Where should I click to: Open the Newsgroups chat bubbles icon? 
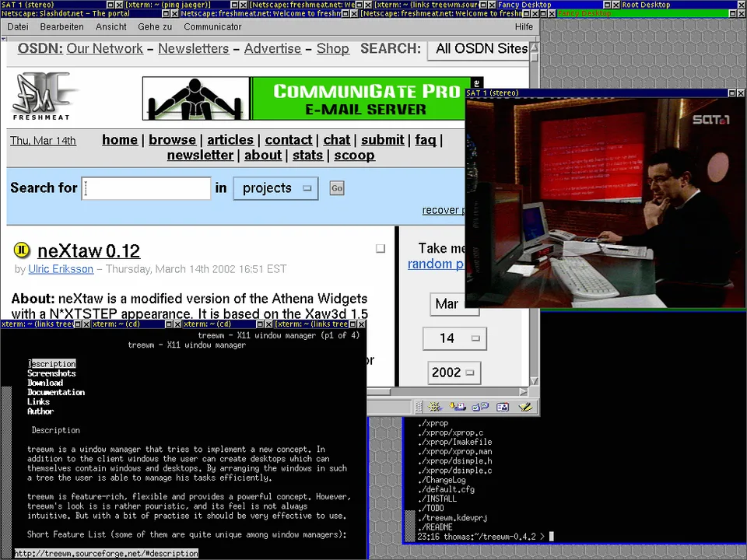tap(480, 407)
